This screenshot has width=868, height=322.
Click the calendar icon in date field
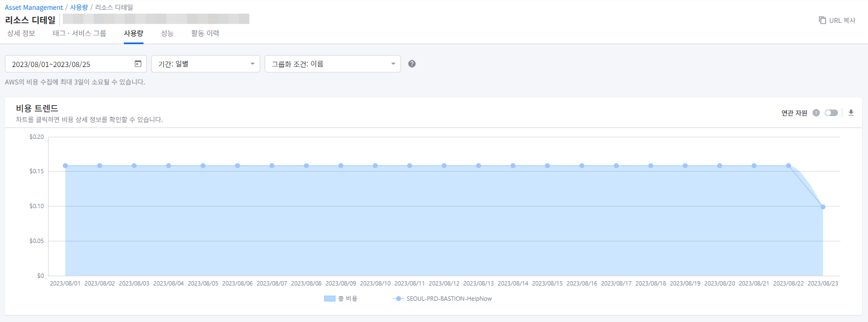[x=138, y=64]
